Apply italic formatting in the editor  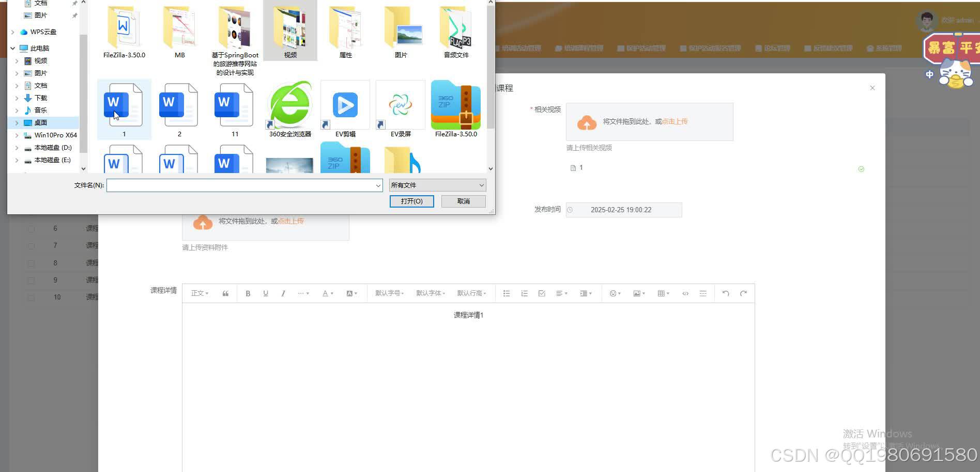pyautogui.click(x=283, y=293)
